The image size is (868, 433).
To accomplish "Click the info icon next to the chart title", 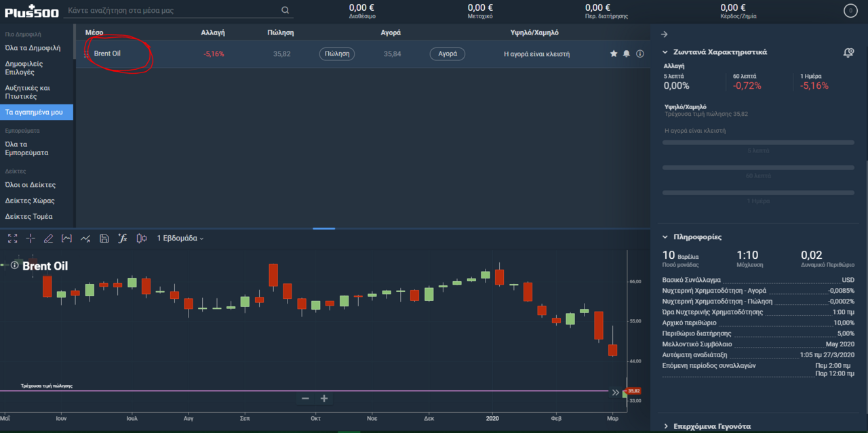I will point(15,266).
